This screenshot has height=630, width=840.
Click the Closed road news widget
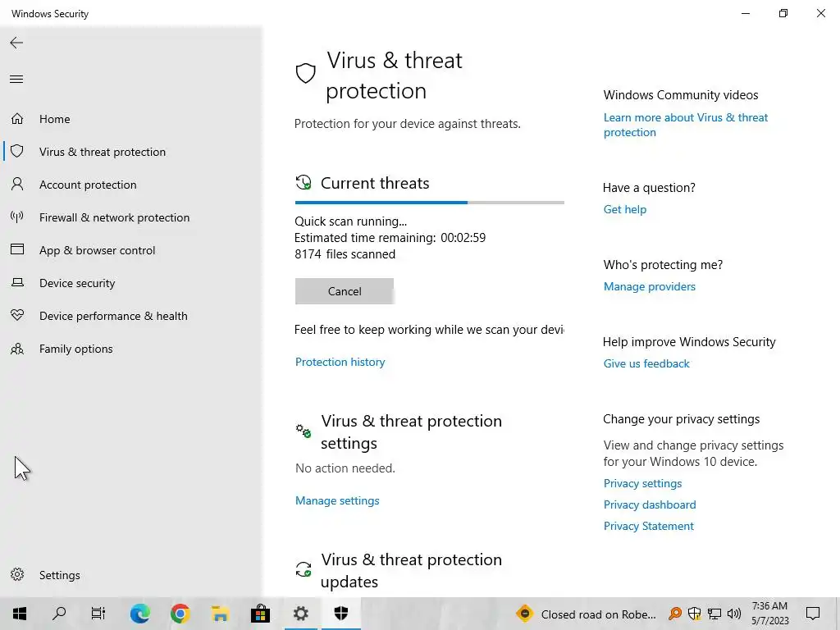(x=586, y=614)
